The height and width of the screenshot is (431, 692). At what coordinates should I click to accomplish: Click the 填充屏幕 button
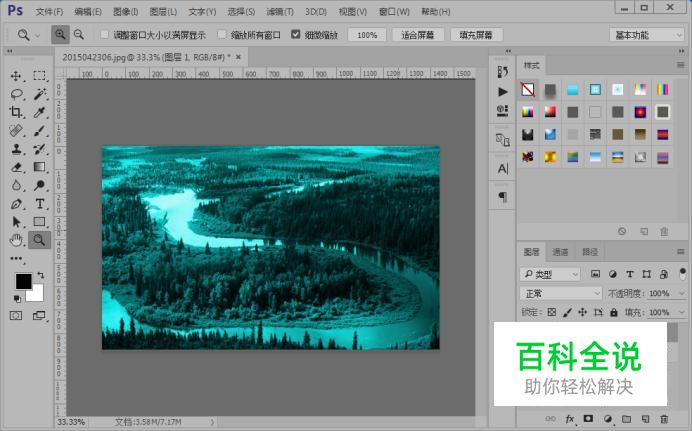(476, 35)
